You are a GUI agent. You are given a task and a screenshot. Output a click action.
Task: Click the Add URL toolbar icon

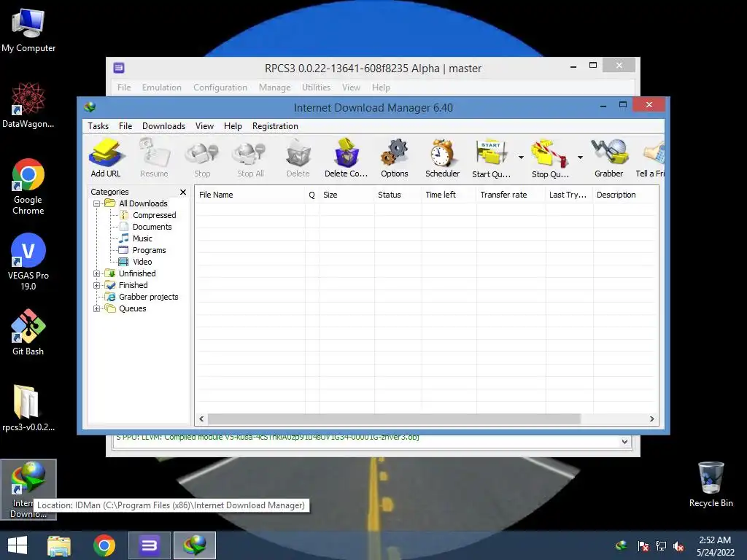pos(106,158)
